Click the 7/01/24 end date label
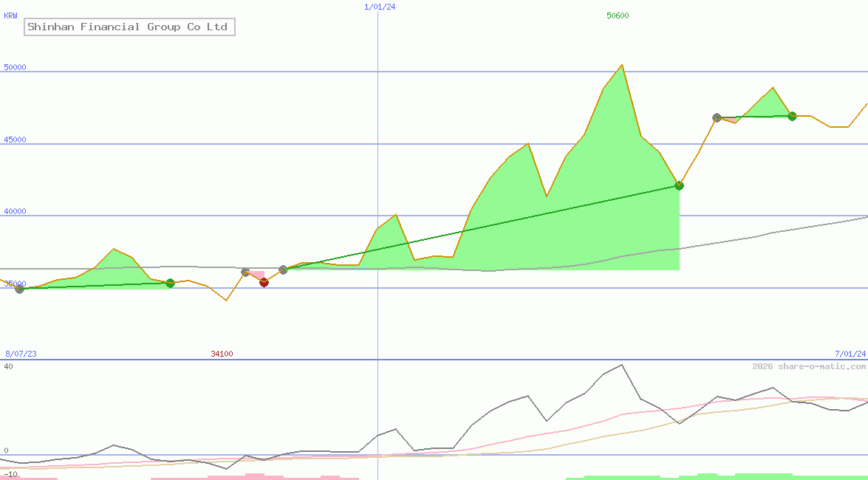Image resolution: width=868 pixels, height=480 pixels. (x=850, y=354)
